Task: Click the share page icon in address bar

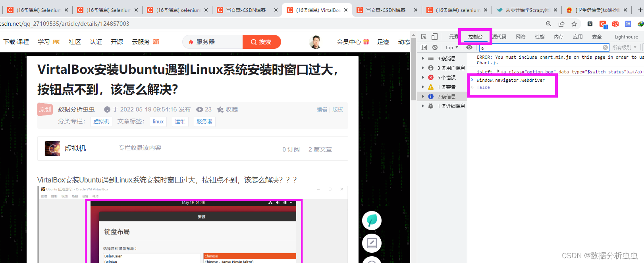Action: tap(561, 24)
